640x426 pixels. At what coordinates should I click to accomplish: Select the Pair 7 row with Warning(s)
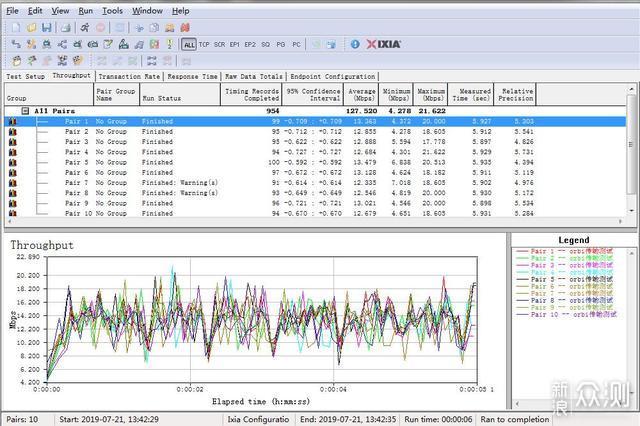pos(315,183)
